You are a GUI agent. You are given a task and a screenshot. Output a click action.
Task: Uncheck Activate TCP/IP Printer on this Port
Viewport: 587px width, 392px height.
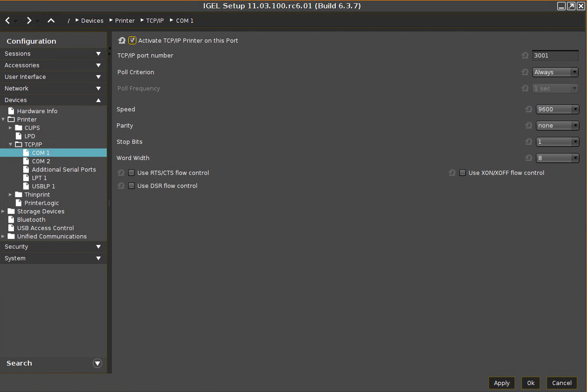click(x=132, y=40)
